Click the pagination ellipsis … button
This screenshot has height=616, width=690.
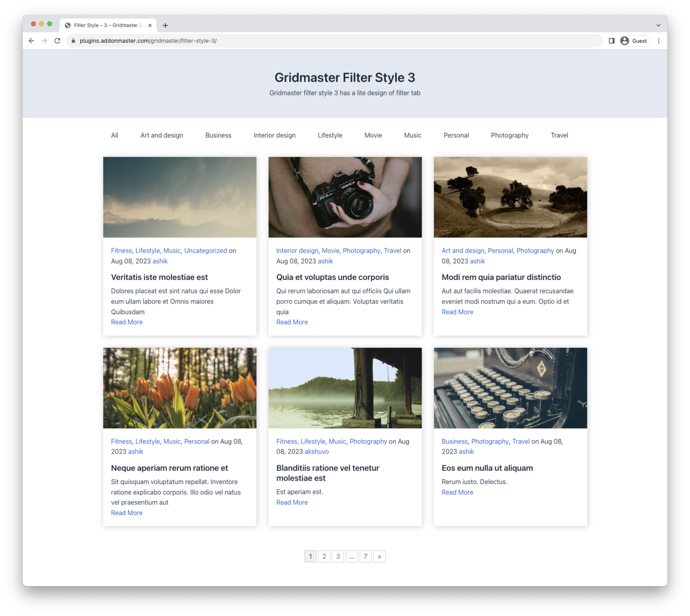coord(352,556)
